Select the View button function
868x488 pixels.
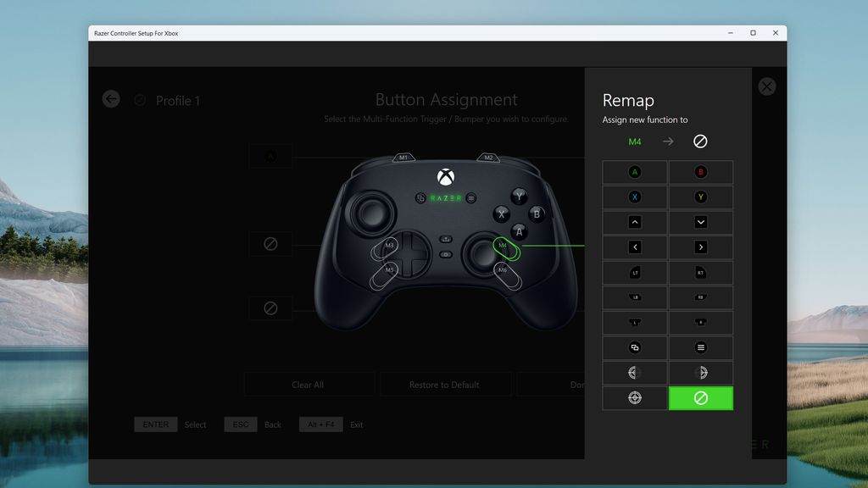634,347
